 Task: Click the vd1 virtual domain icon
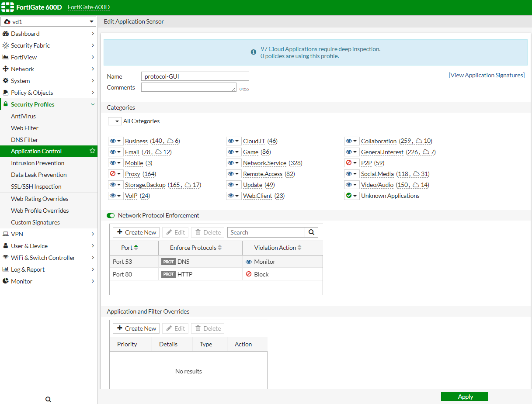[7, 22]
